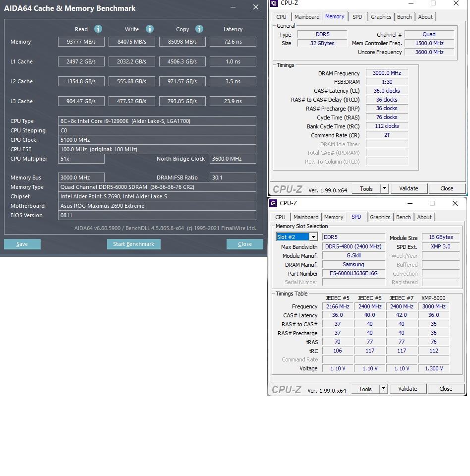The width and height of the screenshot is (470, 476).
Task: Click Memory Type field Quad Channel DDR5-6000
Action: pyautogui.click(x=157, y=187)
